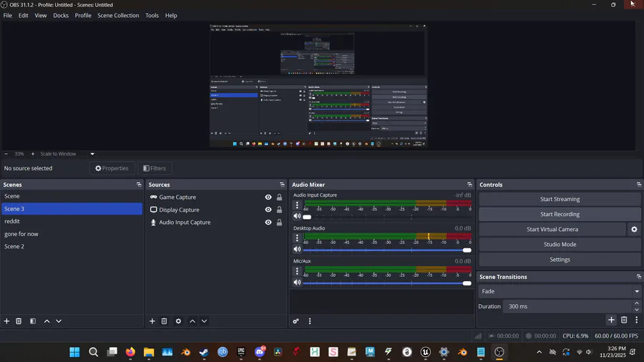Open Desktop Audio options dots
644x362 pixels.
tap(297, 238)
